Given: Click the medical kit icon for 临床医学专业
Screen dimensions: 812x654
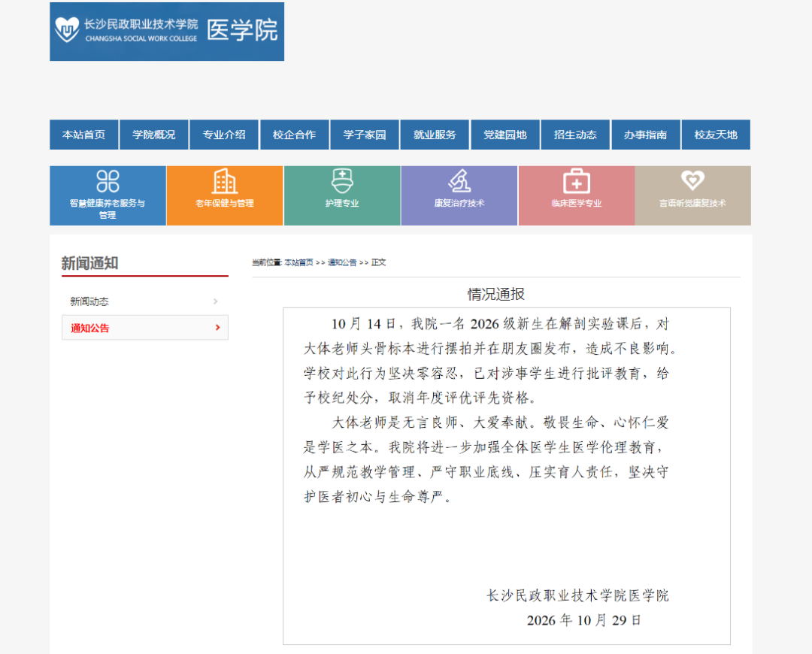Looking at the screenshot, I should 577,181.
